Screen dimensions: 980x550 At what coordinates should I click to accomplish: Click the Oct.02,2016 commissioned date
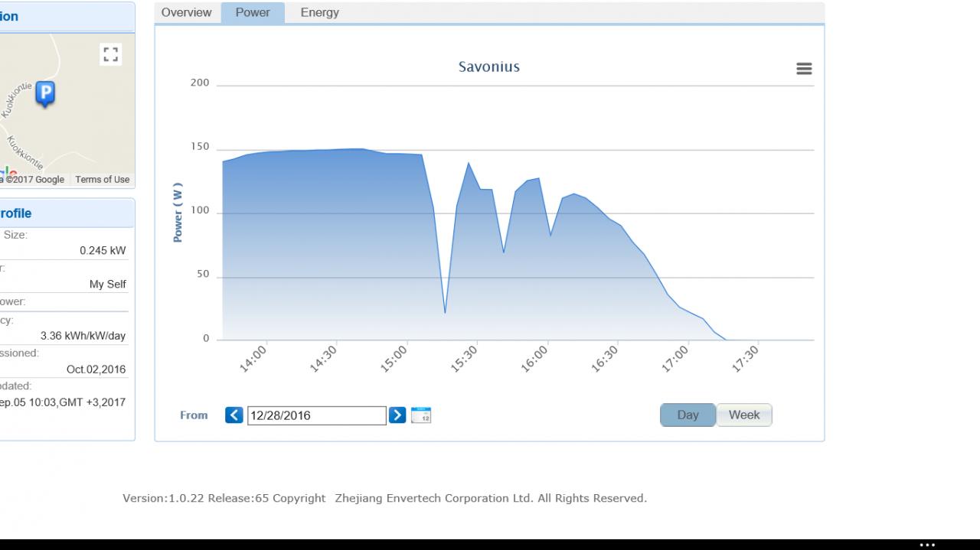pos(96,369)
